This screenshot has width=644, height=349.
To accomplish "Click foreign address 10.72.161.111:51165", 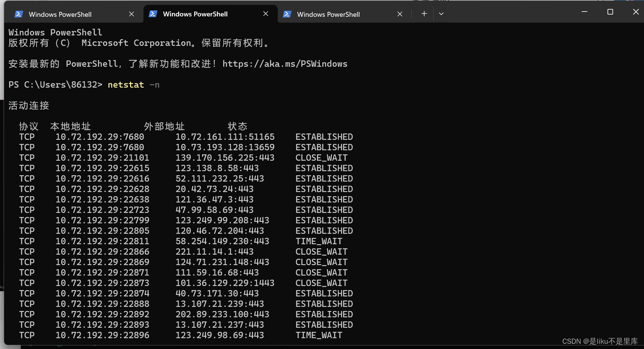I will 225,137.
